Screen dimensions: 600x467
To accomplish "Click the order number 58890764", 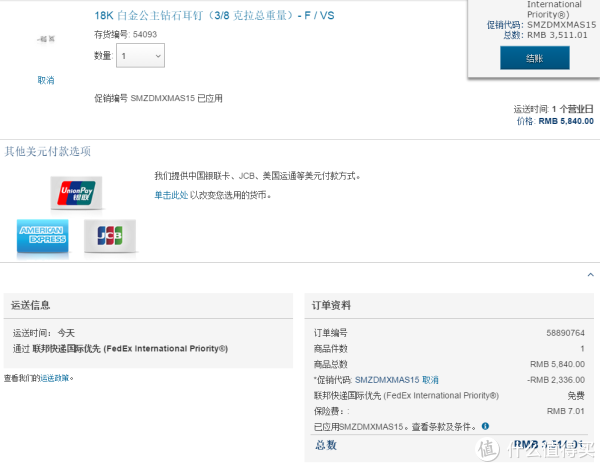I will point(565,333).
